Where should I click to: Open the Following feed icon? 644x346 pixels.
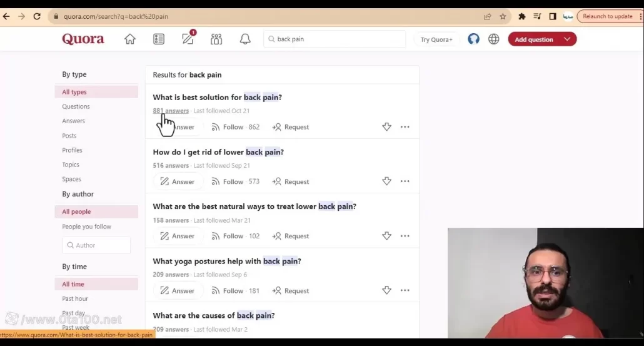tap(159, 39)
